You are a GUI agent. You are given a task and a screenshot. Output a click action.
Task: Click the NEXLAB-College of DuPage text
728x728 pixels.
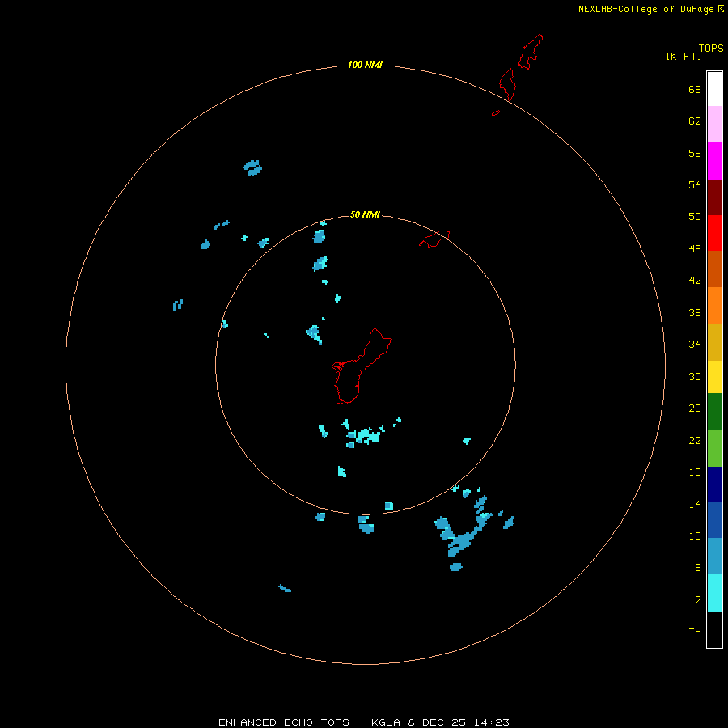click(x=645, y=9)
